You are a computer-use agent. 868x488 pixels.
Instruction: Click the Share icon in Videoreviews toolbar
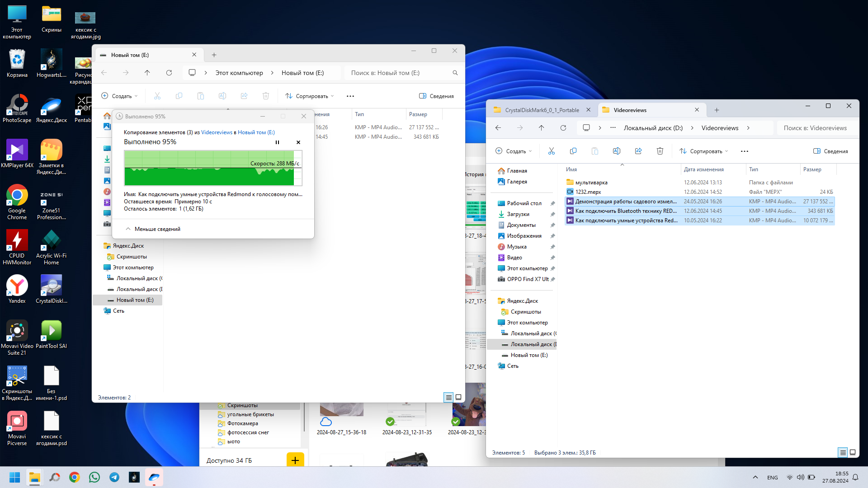coord(638,151)
